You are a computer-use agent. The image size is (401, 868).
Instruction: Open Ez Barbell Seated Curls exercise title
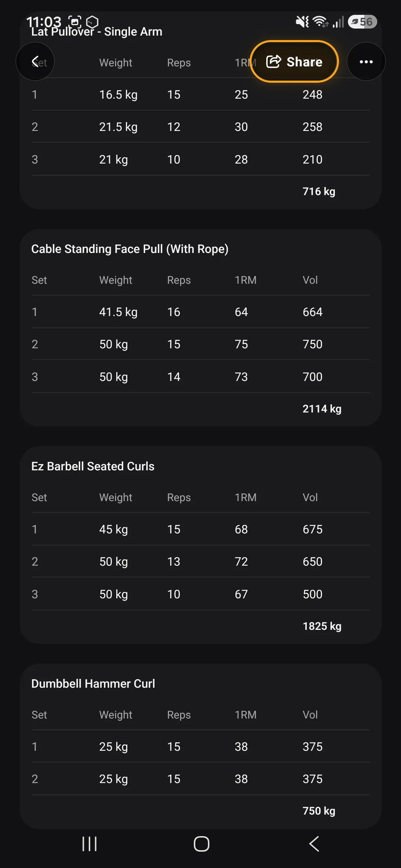pyautogui.click(x=93, y=466)
